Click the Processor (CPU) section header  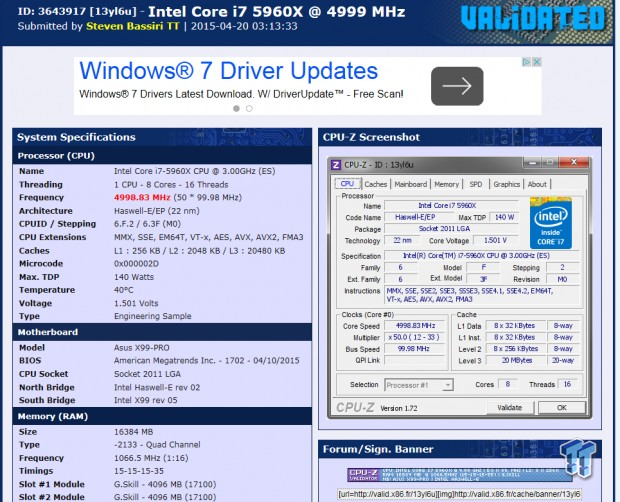coord(162,156)
